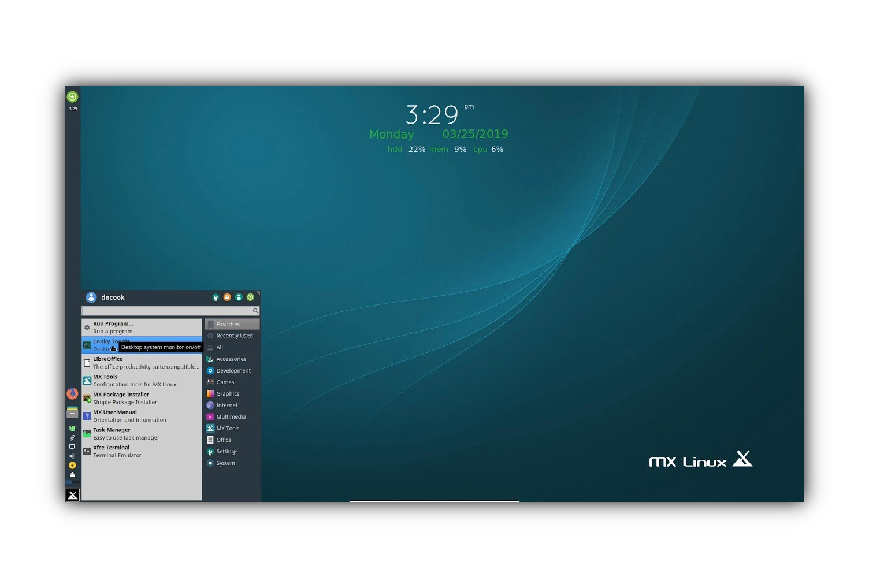Click the green package updater tray icon
This screenshot has width=869, height=588.
click(72, 429)
